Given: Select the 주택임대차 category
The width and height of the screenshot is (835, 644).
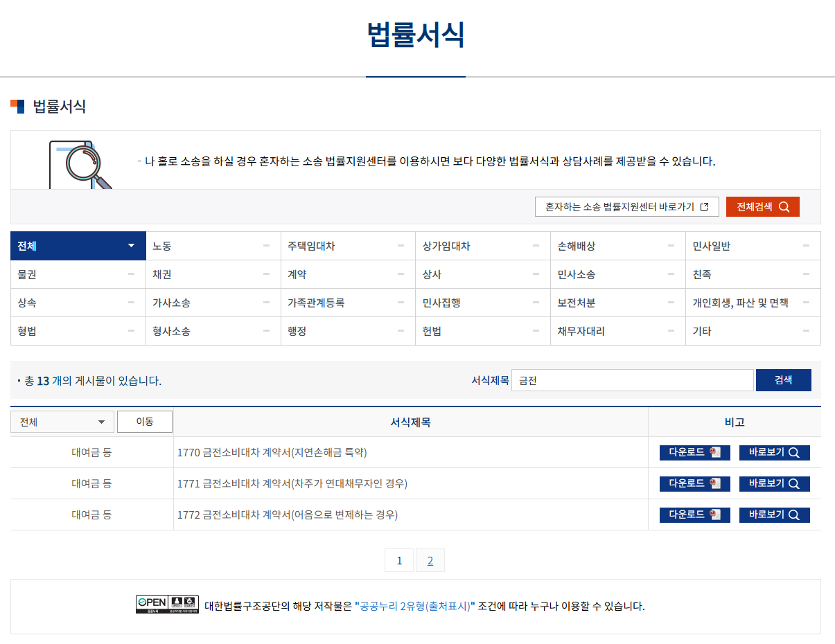Looking at the screenshot, I should 348,246.
